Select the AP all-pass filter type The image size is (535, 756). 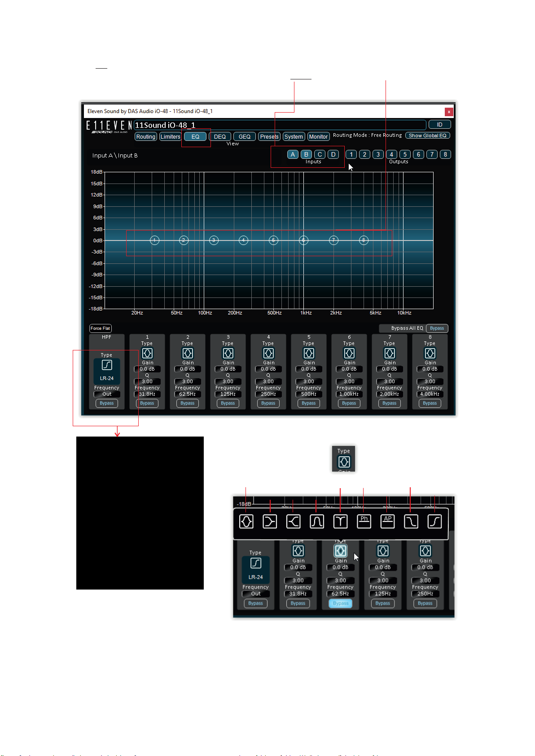388,521
